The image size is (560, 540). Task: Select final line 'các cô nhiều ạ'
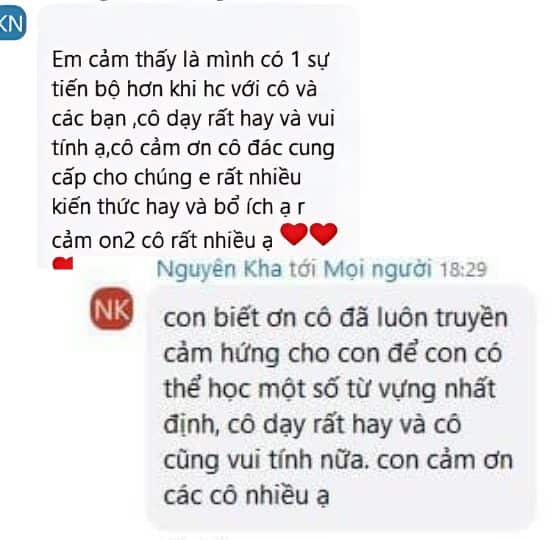246,496
